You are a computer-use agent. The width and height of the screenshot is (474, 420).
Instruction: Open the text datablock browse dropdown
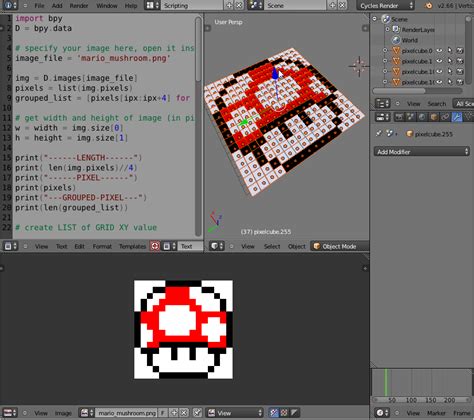coord(169,246)
